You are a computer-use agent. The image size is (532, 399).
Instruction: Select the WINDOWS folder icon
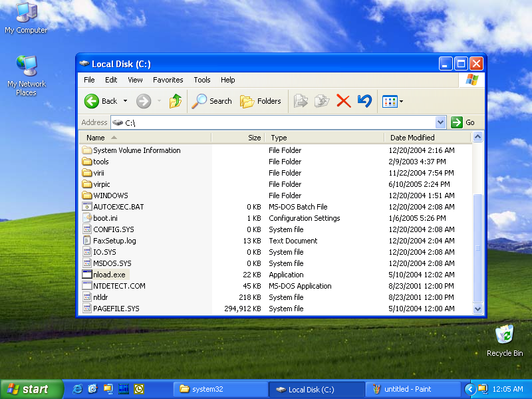click(x=87, y=196)
